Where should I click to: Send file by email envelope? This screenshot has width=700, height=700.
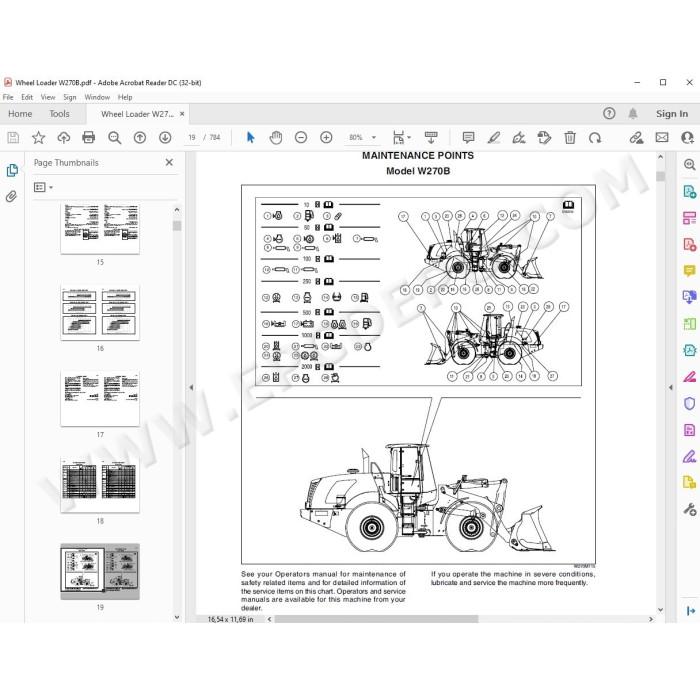pos(662,138)
